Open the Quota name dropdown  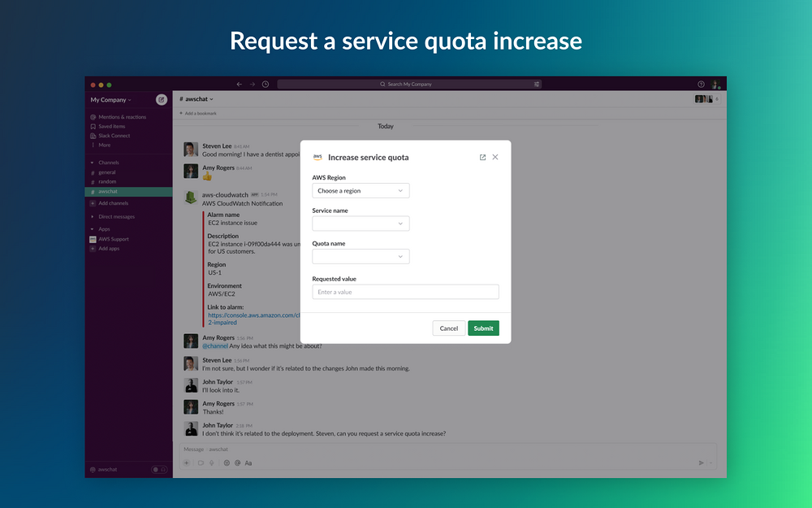click(361, 257)
